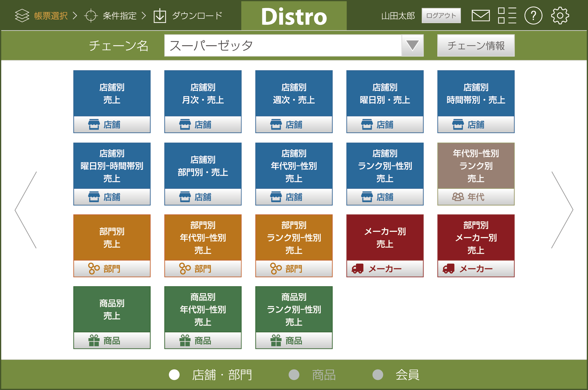588x390 pixels.
Task: Click store icon under 店舗別 時間帯別・売上 tile
Action: pyautogui.click(x=458, y=124)
